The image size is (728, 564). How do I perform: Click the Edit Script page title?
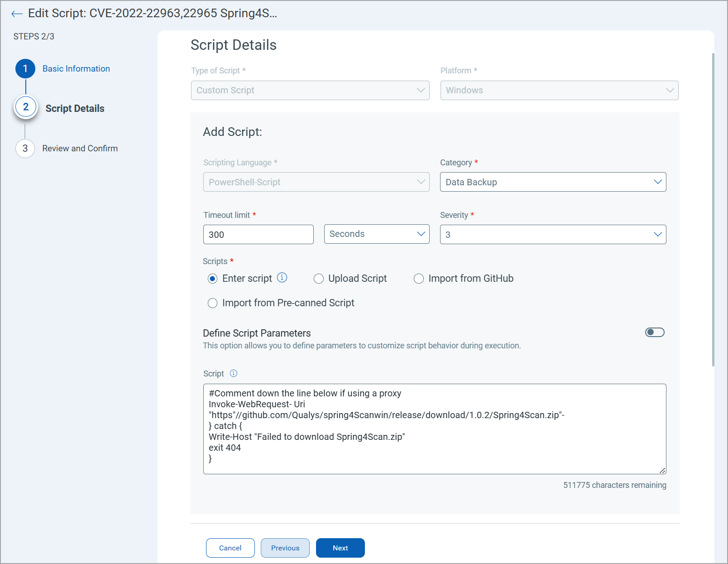(x=153, y=13)
